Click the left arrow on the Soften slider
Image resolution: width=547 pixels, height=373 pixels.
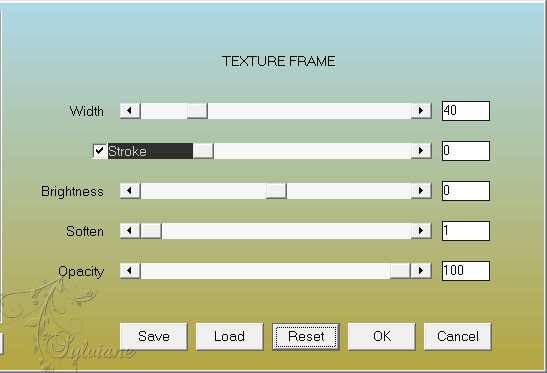click(x=130, y=231)
